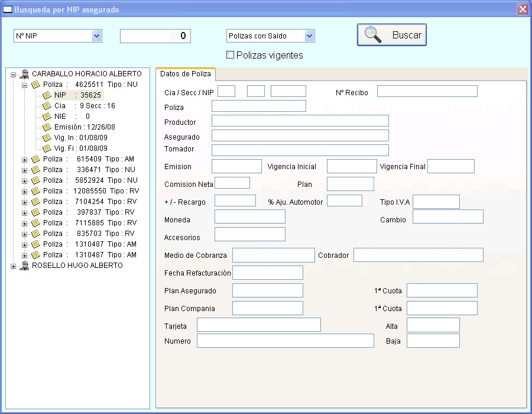Click the policy icon for Poliza 336471
The image size is (532, 414).
(35, 170)
